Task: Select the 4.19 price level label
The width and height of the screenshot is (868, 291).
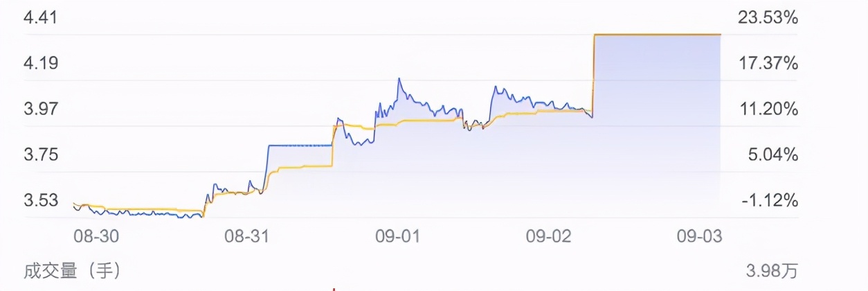Action: [x=41, y=64]
